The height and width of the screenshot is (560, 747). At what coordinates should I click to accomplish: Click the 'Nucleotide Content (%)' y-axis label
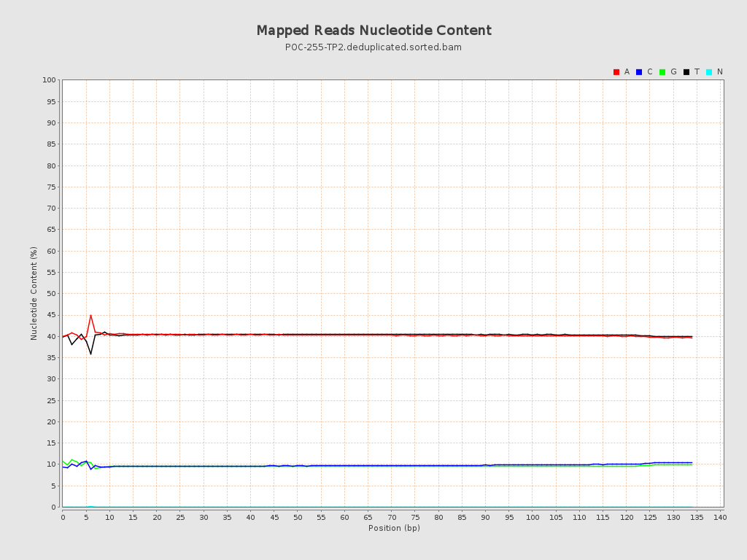[x=34, y=293]
